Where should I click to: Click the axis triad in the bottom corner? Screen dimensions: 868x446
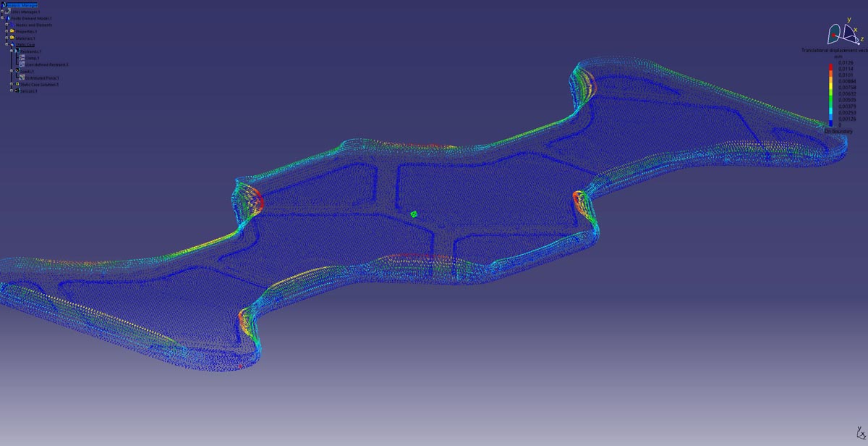tap(860, 433)
